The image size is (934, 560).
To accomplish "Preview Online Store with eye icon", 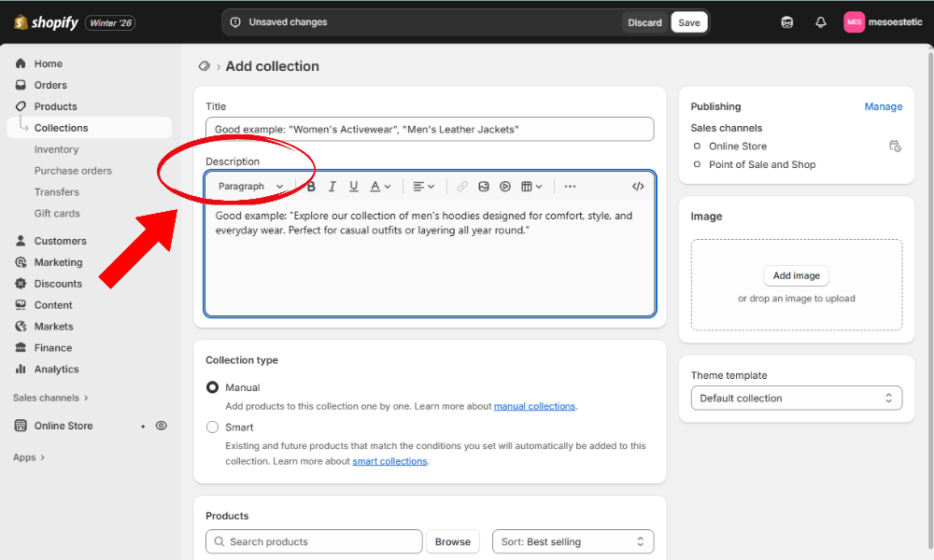I will point(162,426).
